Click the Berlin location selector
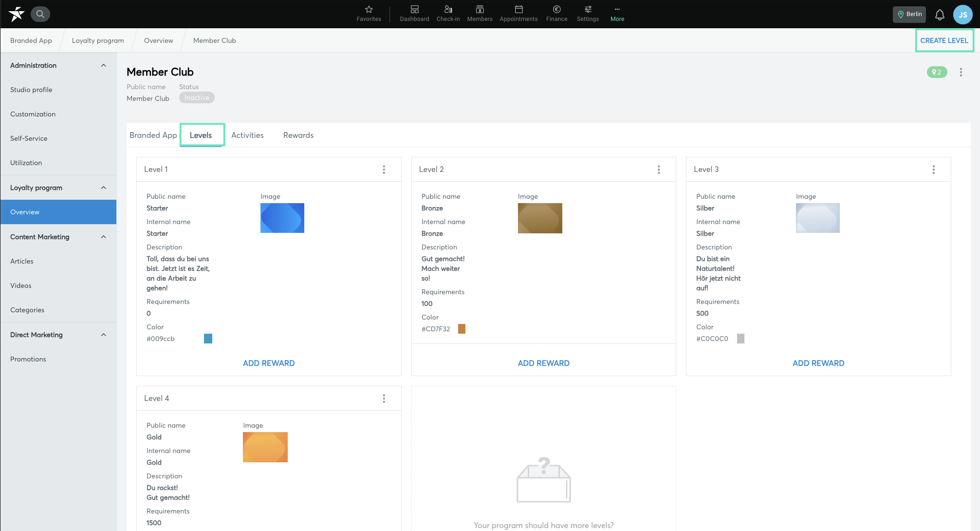The image size is (980, 531). pos(909,14)
